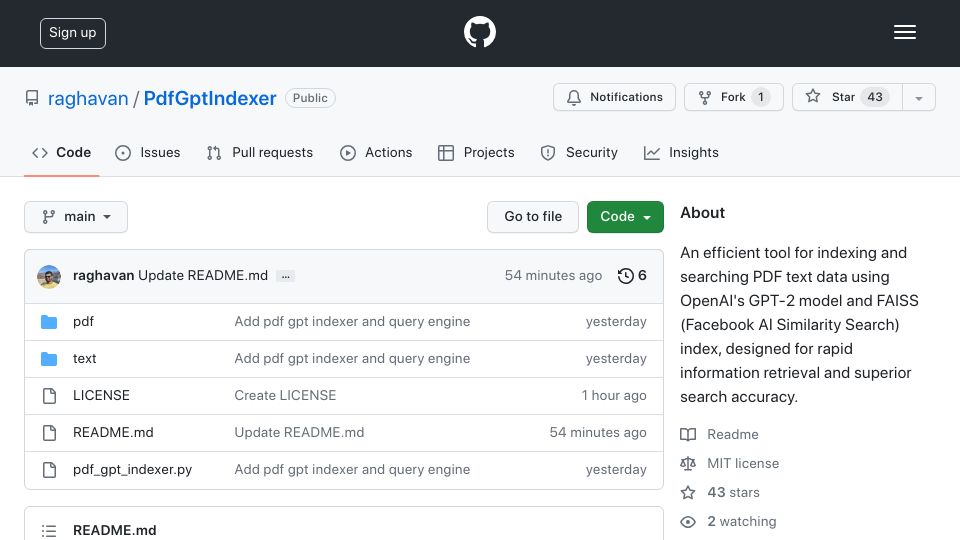Switch to the Projects tab
Image resolution: width=960 pixels, height=540 pixels.
[x=476, y=152]
